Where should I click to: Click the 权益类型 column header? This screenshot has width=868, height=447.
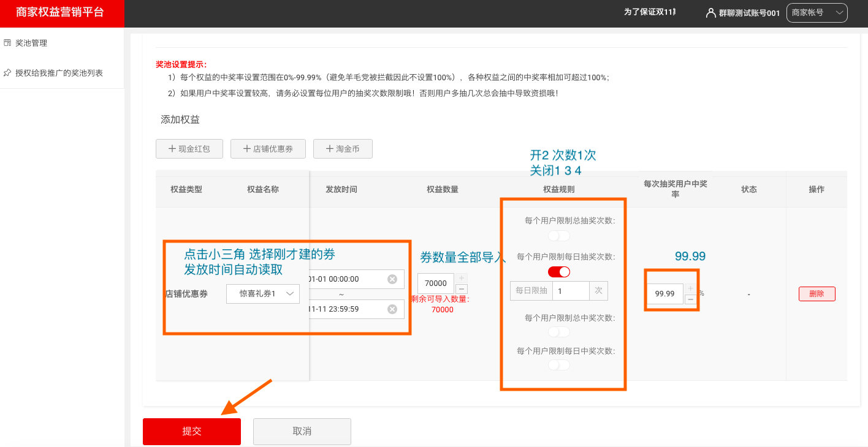[186, 189]
